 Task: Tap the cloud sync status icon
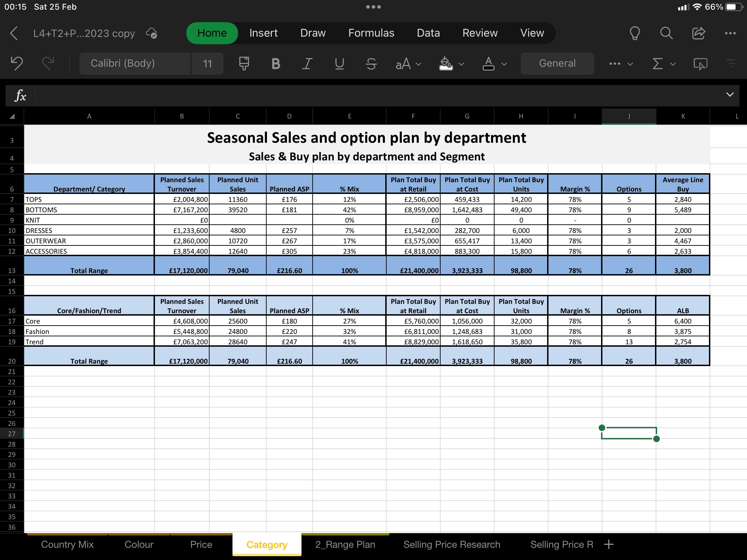coord(151,33)
